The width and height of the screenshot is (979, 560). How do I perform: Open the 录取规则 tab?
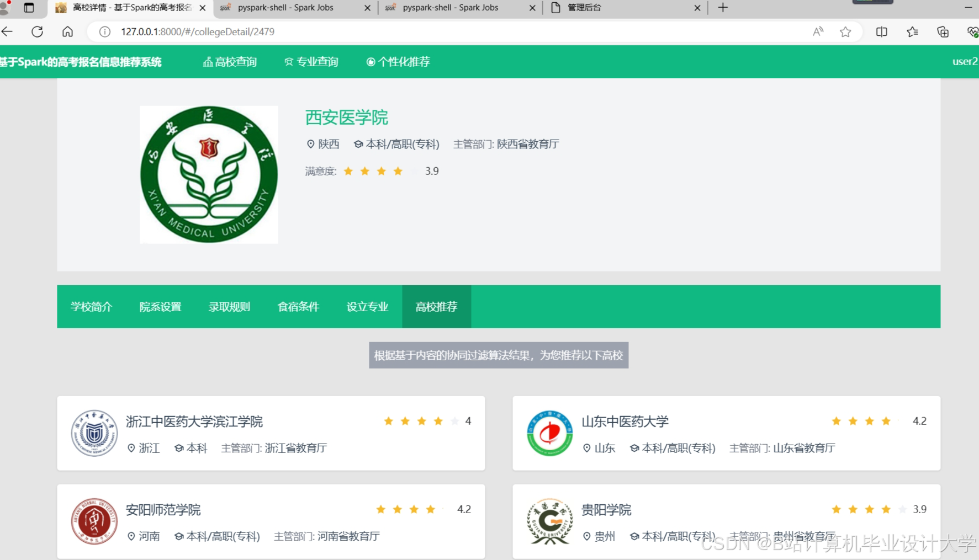pyautogui.click(x=229, y=307)
